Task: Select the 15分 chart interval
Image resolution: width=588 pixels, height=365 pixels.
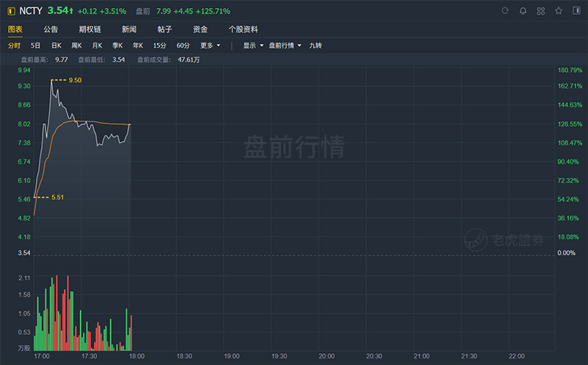Action: (x=159, y=46)
